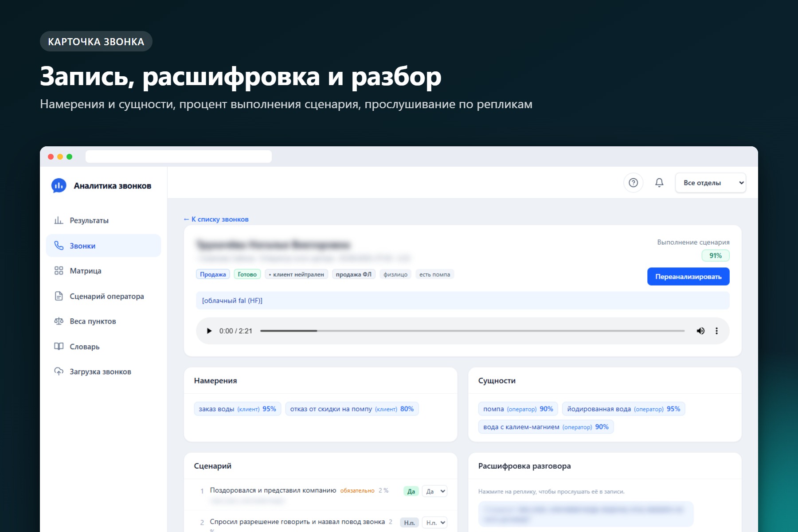Click the физлицо tag
This screenshot has width=798, height=532.
point(395,274)
